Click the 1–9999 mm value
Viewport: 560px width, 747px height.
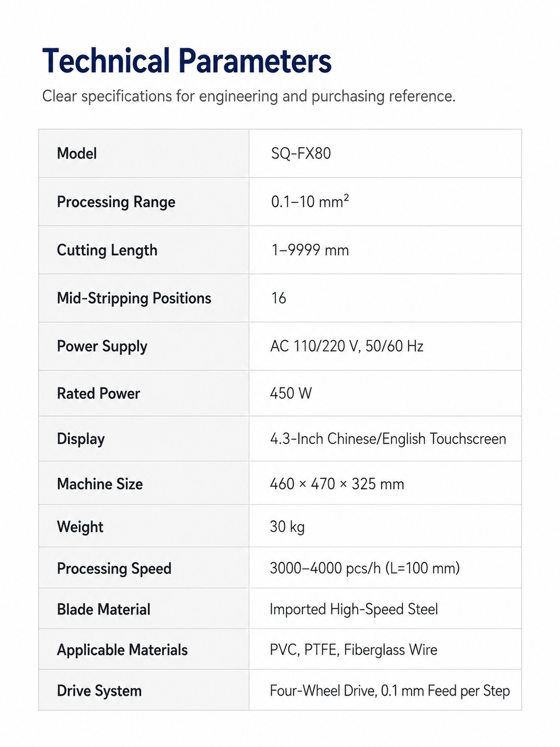tap(310, 250)
